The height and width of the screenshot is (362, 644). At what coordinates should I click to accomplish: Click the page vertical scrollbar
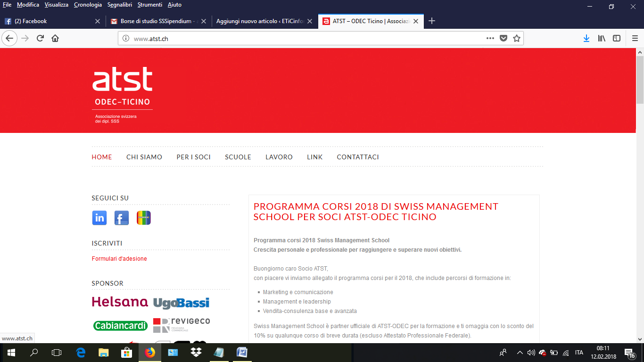click(640, 196)
